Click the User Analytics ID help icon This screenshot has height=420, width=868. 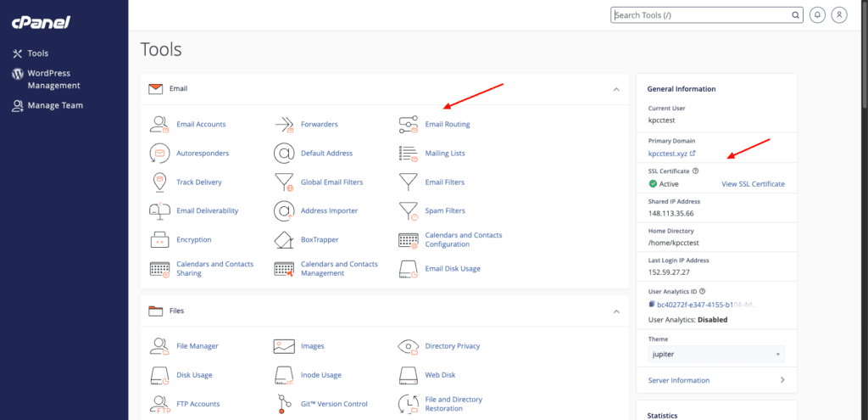click(703, 291)
